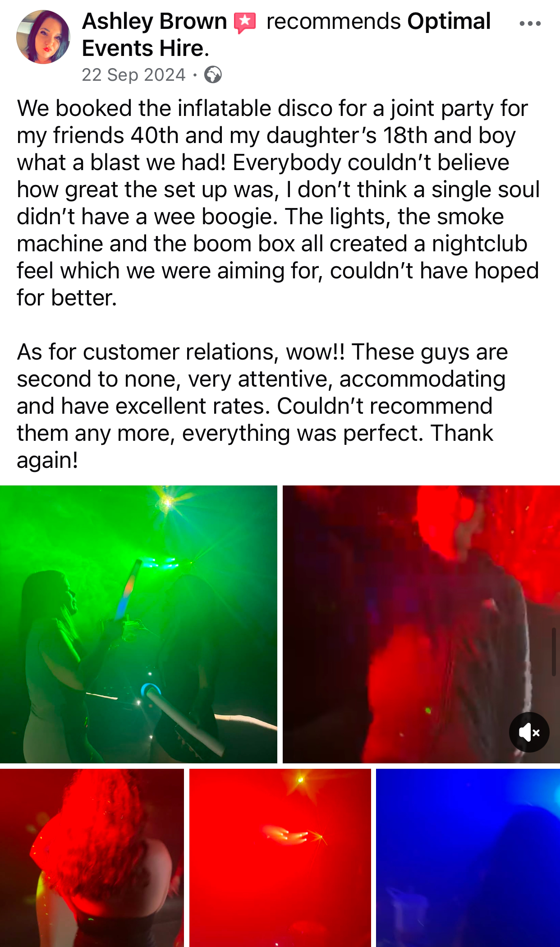Play the red-lit dancing video

click(x=421, y=624)
